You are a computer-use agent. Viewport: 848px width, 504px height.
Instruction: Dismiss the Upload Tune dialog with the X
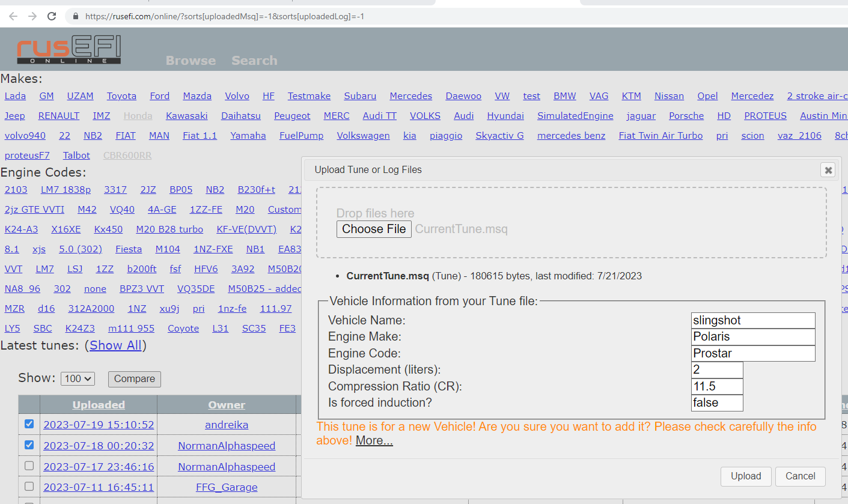828,170
